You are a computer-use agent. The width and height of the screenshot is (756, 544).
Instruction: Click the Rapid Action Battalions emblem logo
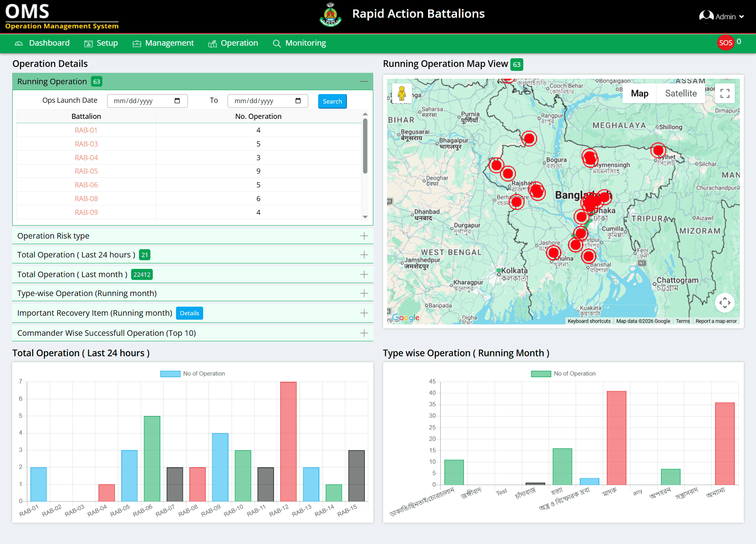(x=330, y=15)
